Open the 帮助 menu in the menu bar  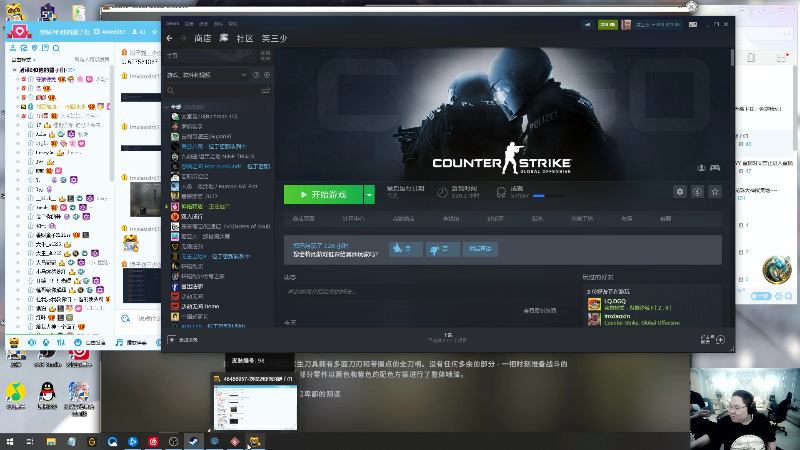tap(233, 24)
